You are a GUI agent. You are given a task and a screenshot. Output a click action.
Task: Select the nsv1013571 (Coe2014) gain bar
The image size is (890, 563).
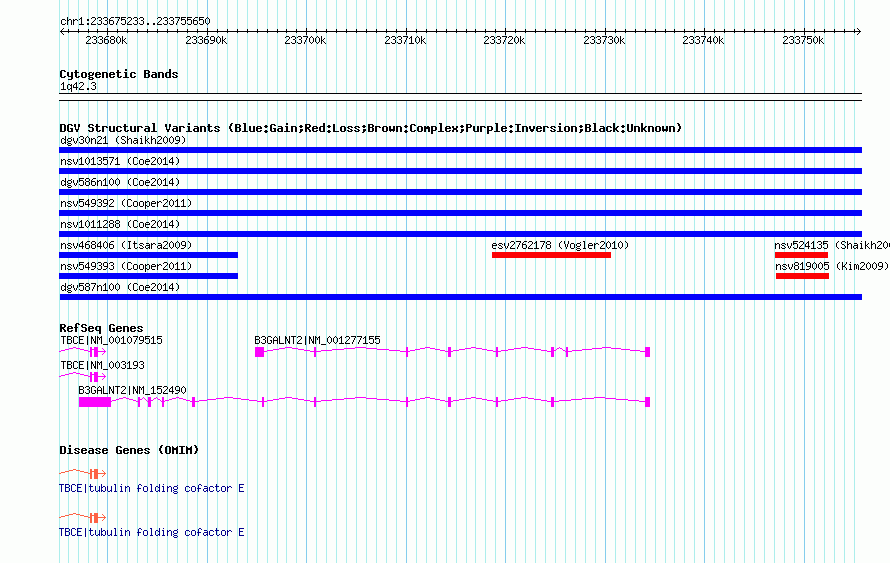[460, 171]
